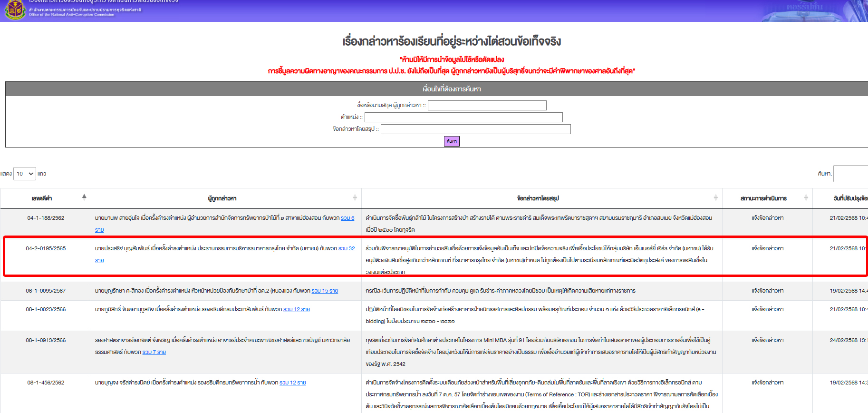Sort the processing status column
This screenshot has height=413, width=868.
pos(806,198)
